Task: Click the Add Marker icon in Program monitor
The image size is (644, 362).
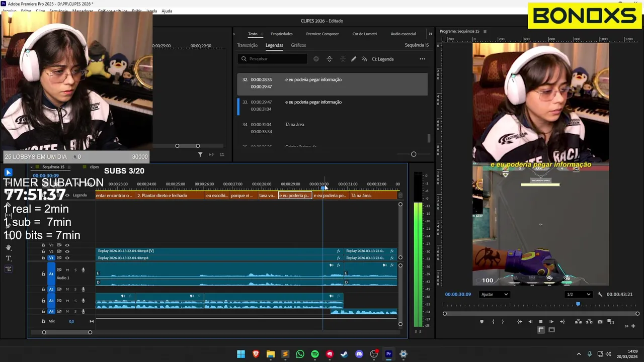Action: [x=481, y=322]
